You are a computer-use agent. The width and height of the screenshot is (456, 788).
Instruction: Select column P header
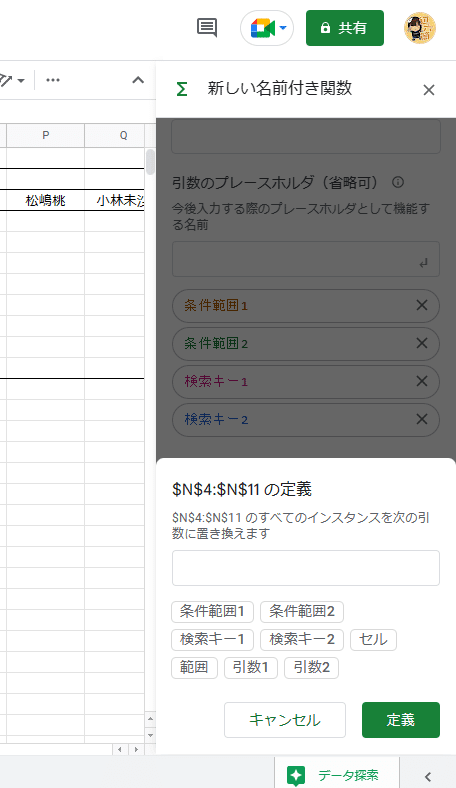[x=45, y=135]
